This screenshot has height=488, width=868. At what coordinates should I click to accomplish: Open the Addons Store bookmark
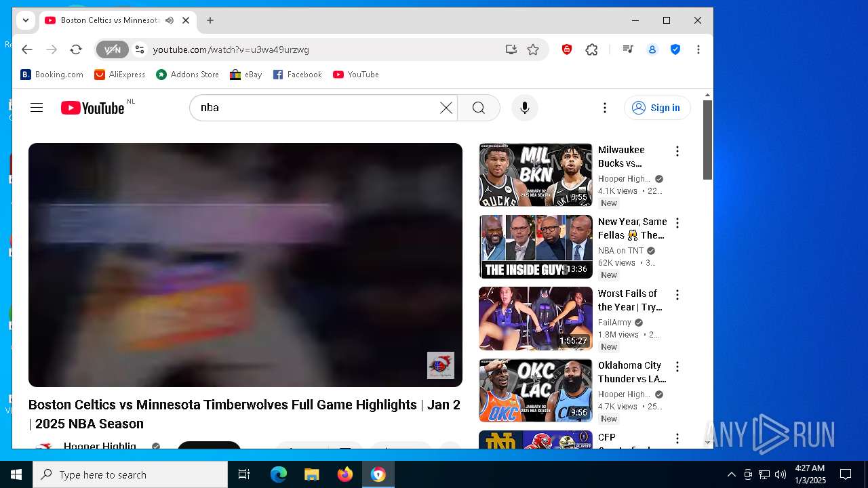(188, 75)
